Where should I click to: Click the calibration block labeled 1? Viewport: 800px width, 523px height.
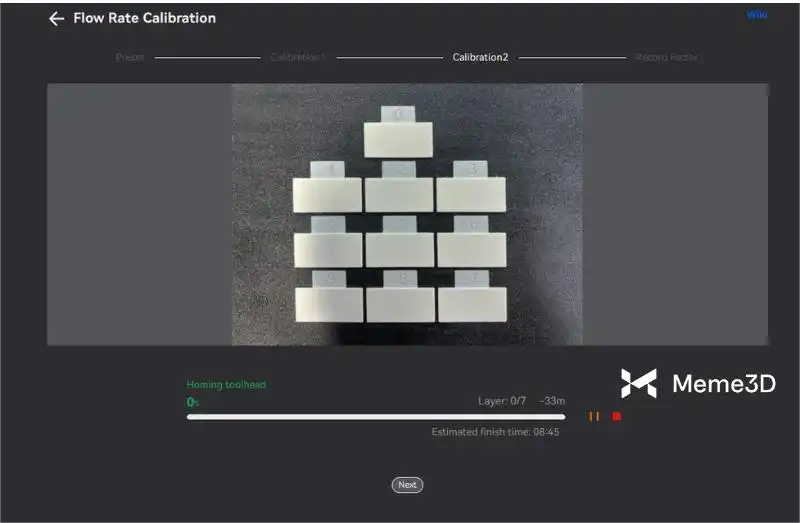tap(327, 192)
